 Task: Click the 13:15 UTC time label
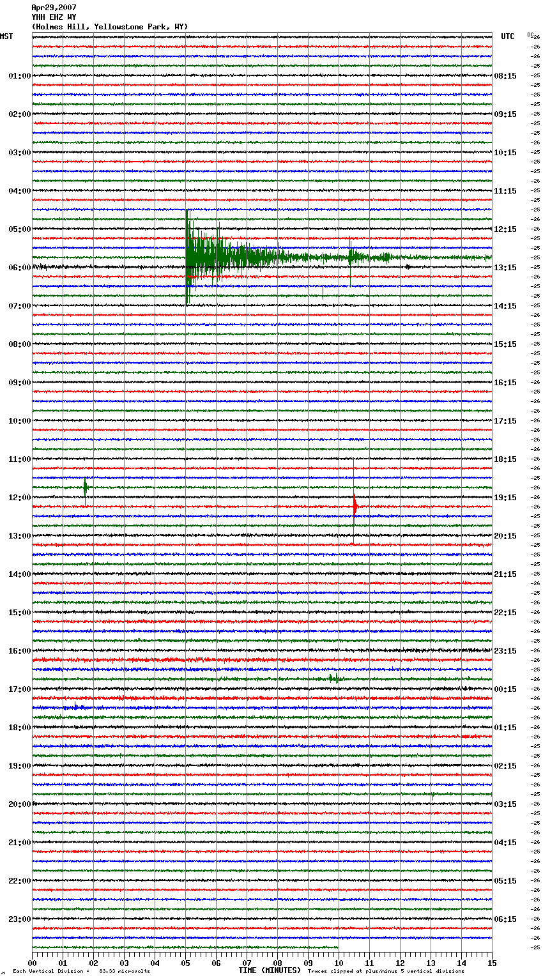pos(505,268)
